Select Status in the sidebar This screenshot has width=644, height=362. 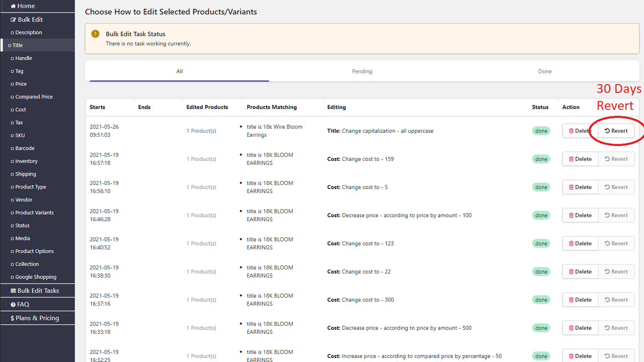click(37, 226)
